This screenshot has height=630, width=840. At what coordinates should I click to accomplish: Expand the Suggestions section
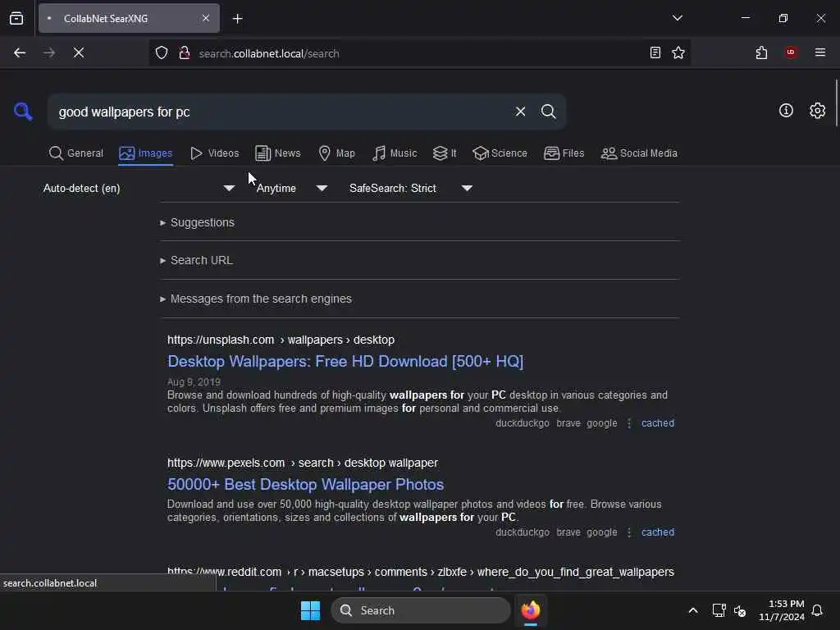197,222
